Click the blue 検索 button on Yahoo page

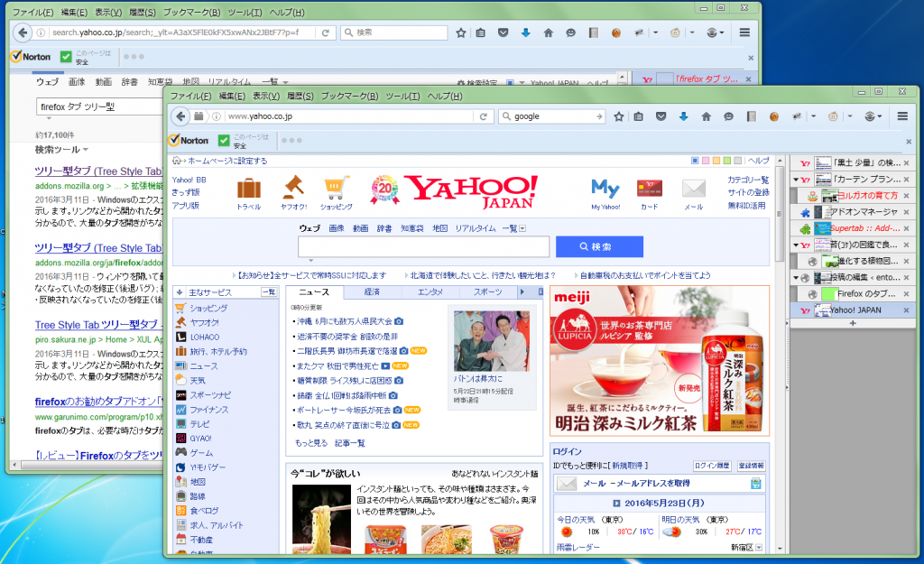pyautogui.click(x=599, y=247)
